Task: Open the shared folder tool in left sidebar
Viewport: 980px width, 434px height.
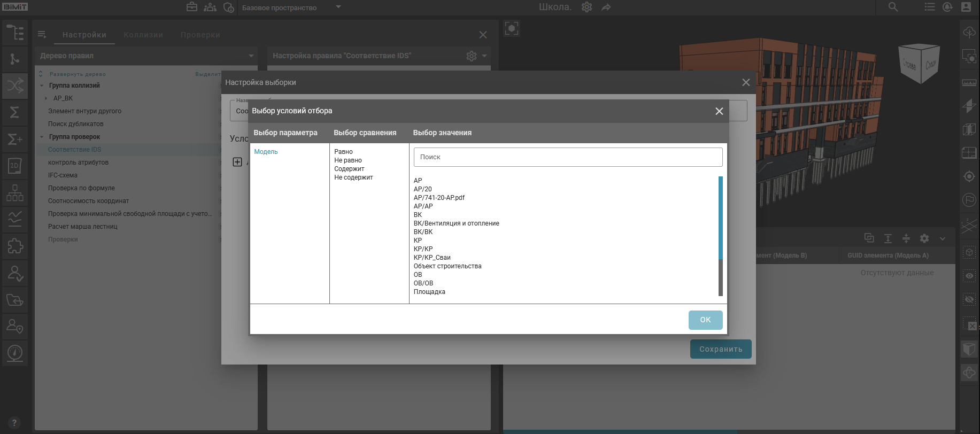Action: 15,300
